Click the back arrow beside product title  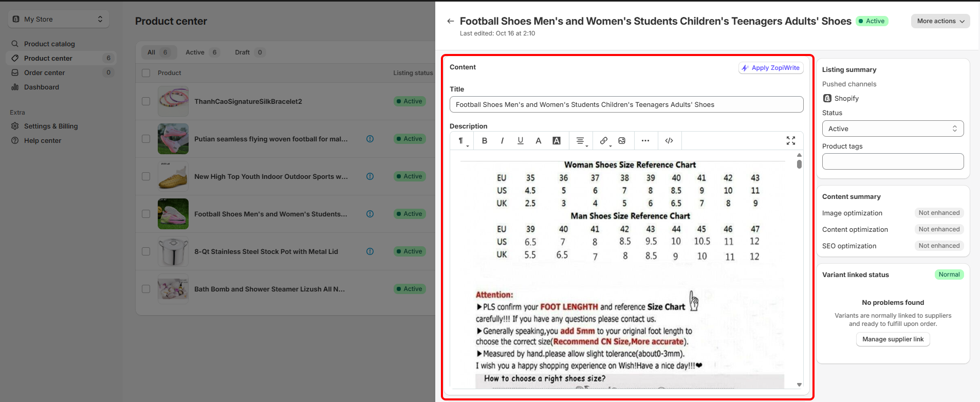pos(450,21)
